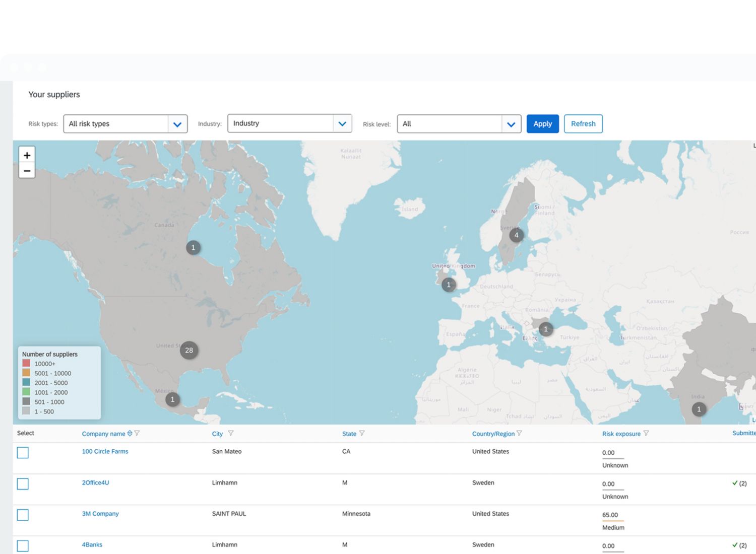Check the 3M Company row checkbox

(23, 515)
